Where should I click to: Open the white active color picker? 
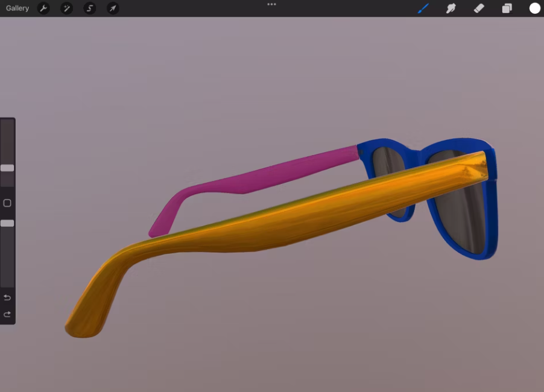pos(534,8)
